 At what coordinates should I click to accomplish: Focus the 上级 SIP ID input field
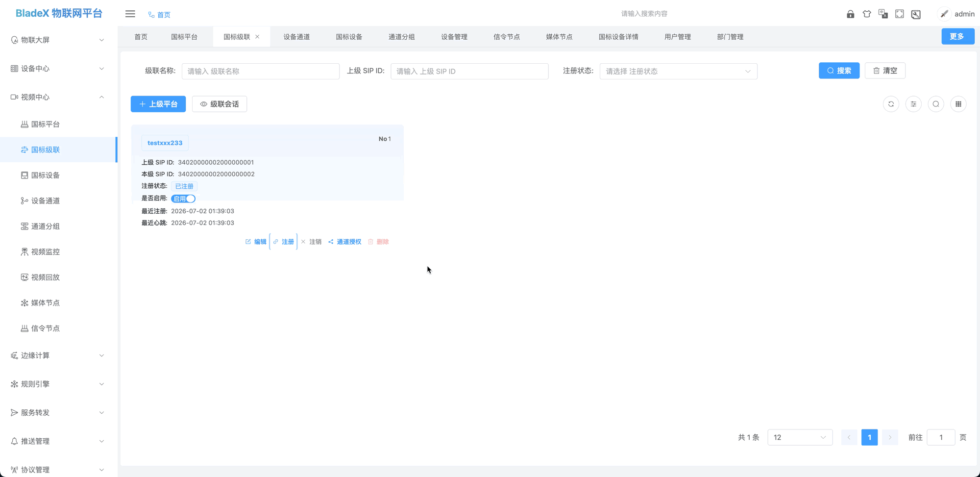469,71
